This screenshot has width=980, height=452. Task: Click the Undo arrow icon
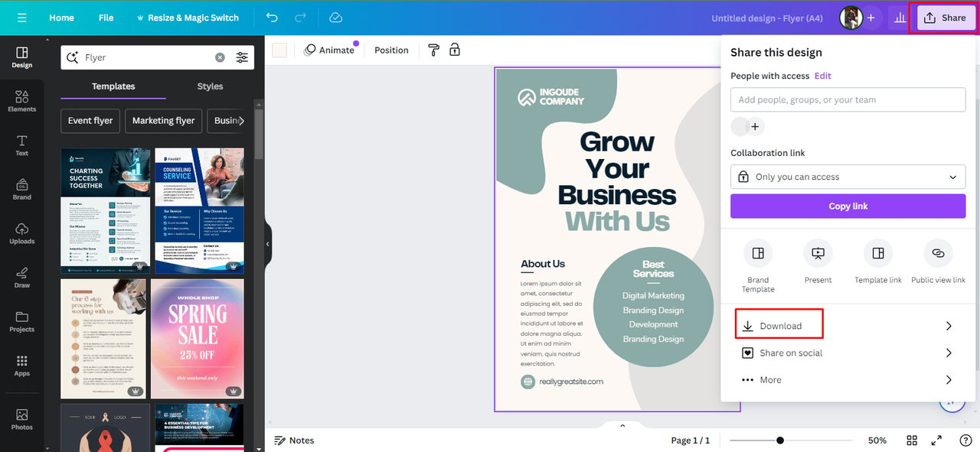tap(273, 18)
